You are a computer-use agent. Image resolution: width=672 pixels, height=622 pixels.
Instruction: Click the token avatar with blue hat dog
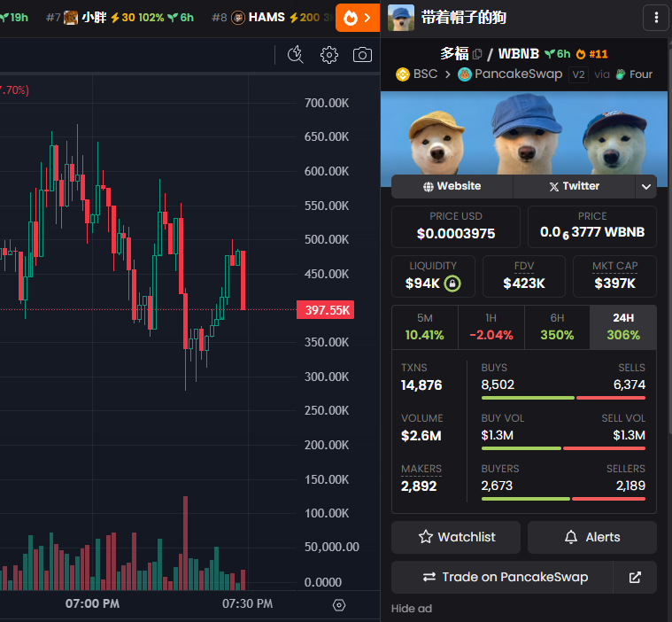tap(401, 18)
